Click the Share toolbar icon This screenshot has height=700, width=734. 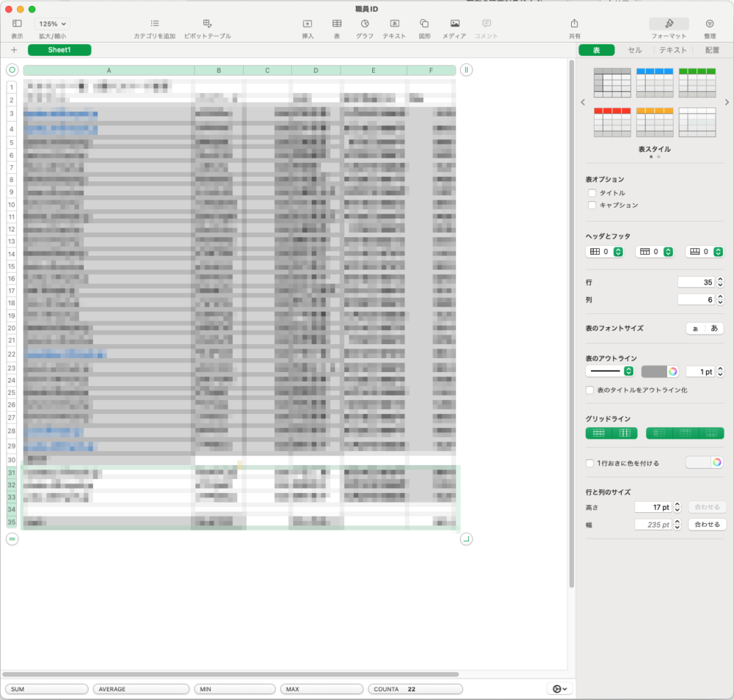(x=574, y=24)
